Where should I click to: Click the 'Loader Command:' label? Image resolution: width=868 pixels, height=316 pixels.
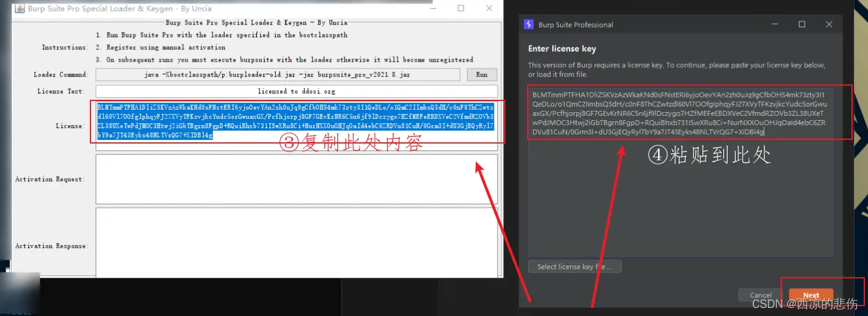(x=61, y=75)
